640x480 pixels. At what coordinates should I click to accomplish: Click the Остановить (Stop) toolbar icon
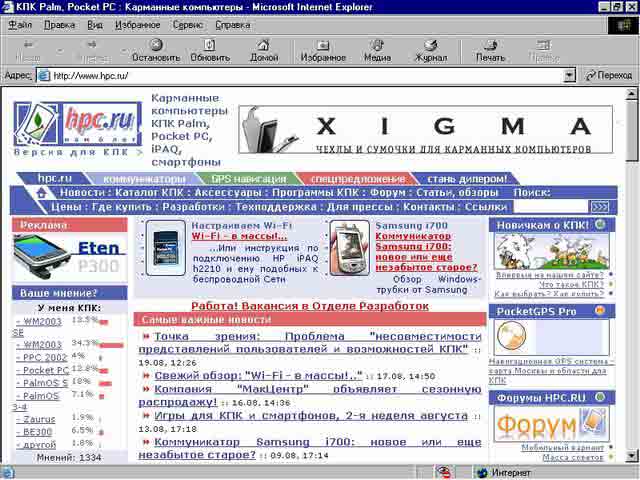click(x=156, y=44)
